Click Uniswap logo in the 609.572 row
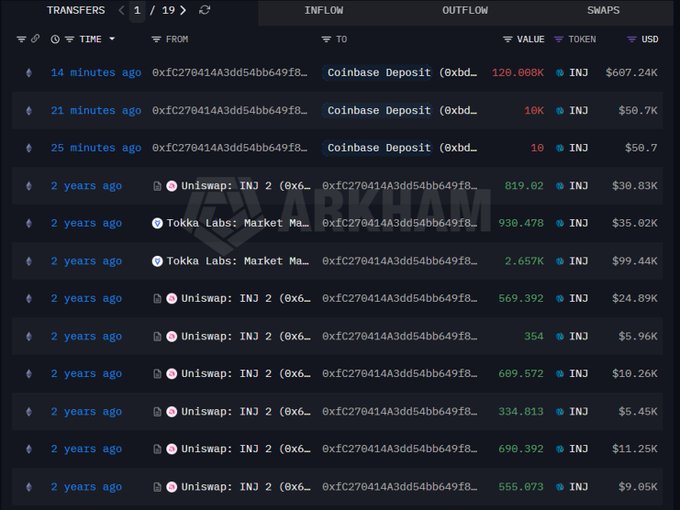Screen dimensions: 680x510 172,374
